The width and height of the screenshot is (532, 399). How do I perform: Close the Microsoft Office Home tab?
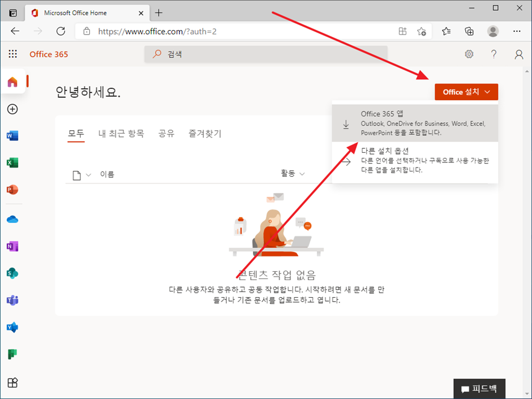[141, 13]
